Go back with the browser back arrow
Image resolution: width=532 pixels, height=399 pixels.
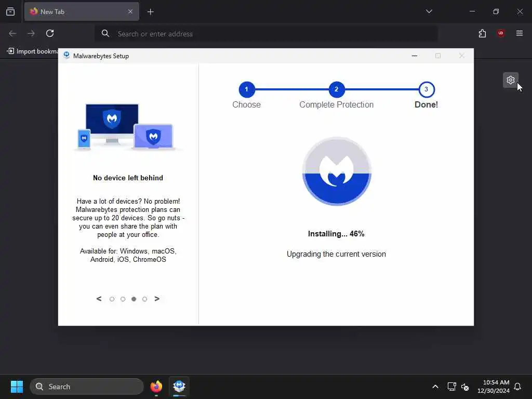[x=12, y=33]
